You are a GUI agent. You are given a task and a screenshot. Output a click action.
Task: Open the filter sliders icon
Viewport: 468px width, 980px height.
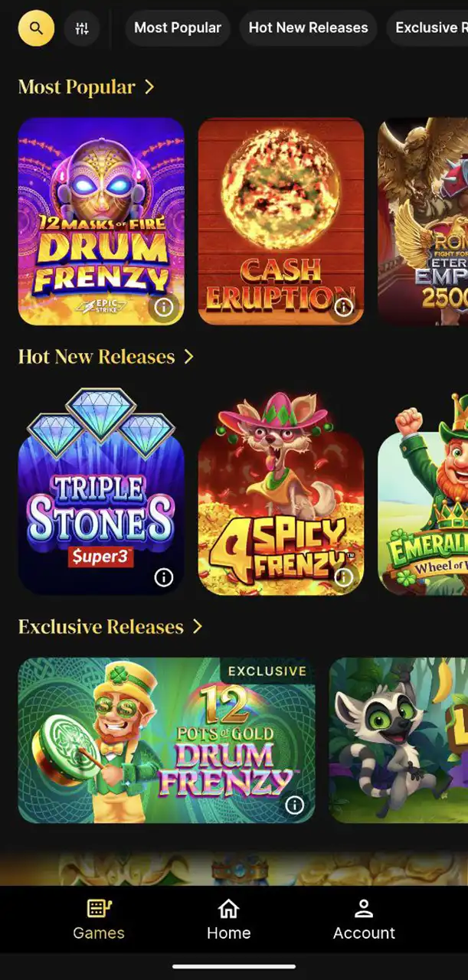pyautogui.click(x=82, y=29)
